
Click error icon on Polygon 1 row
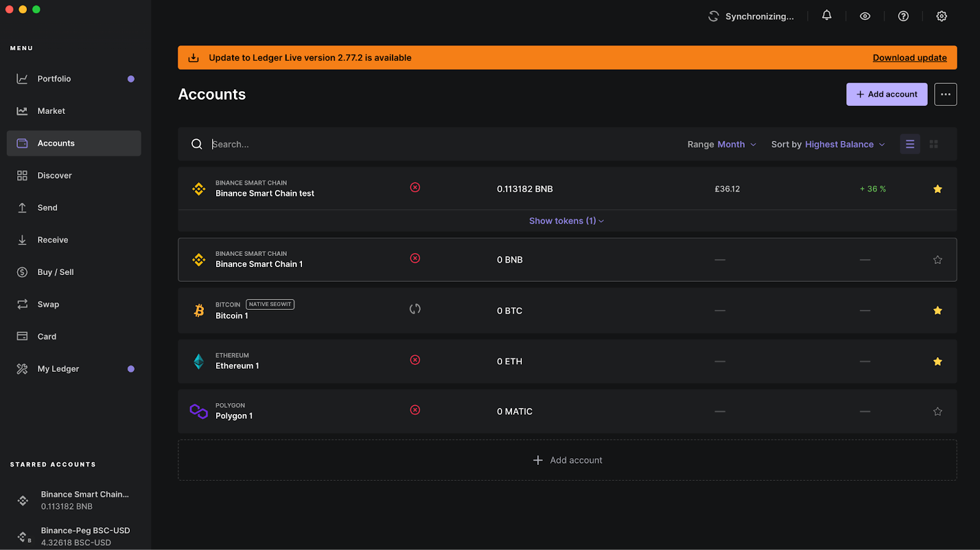(x=415, y=410)
